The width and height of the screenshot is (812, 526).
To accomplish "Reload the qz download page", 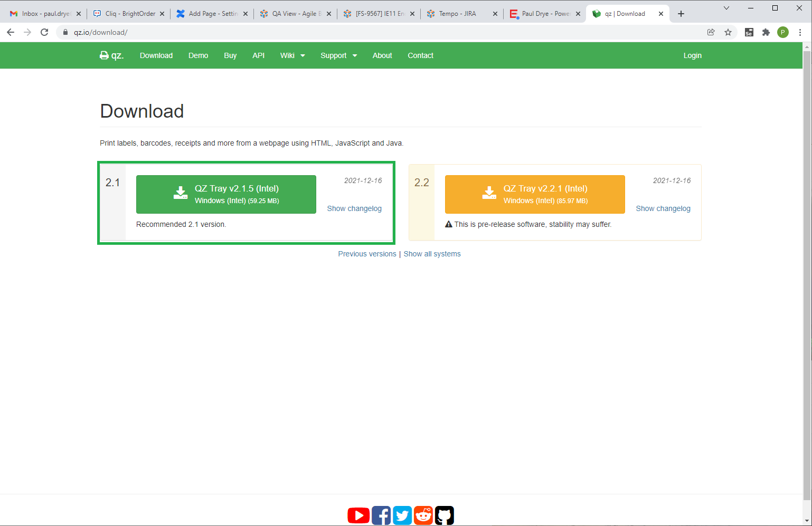I will click(x=44, y=32).
